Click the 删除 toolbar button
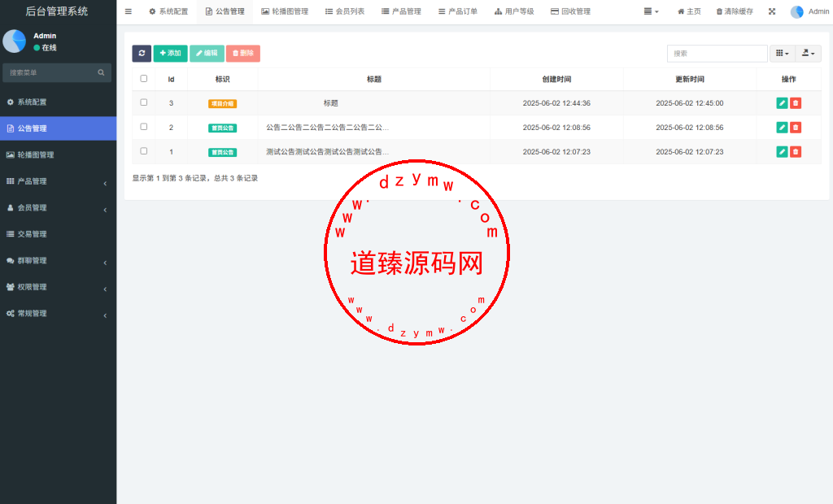This screenshot has height=504, width=833. (x=242, y=53)
